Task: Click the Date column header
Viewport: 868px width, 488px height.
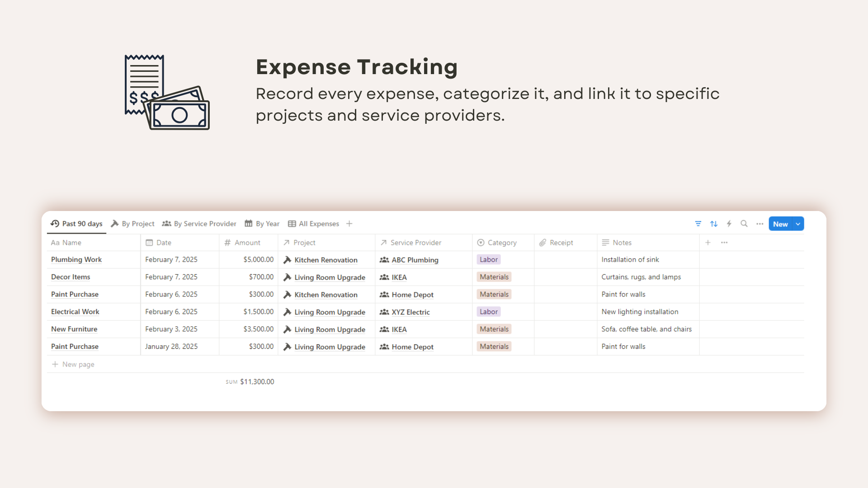Action: 180,243
